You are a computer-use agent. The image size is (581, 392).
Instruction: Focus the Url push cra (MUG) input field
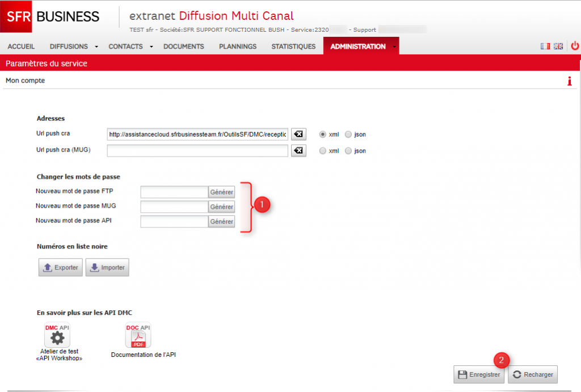pyautogui.click(x=197, y=150)
